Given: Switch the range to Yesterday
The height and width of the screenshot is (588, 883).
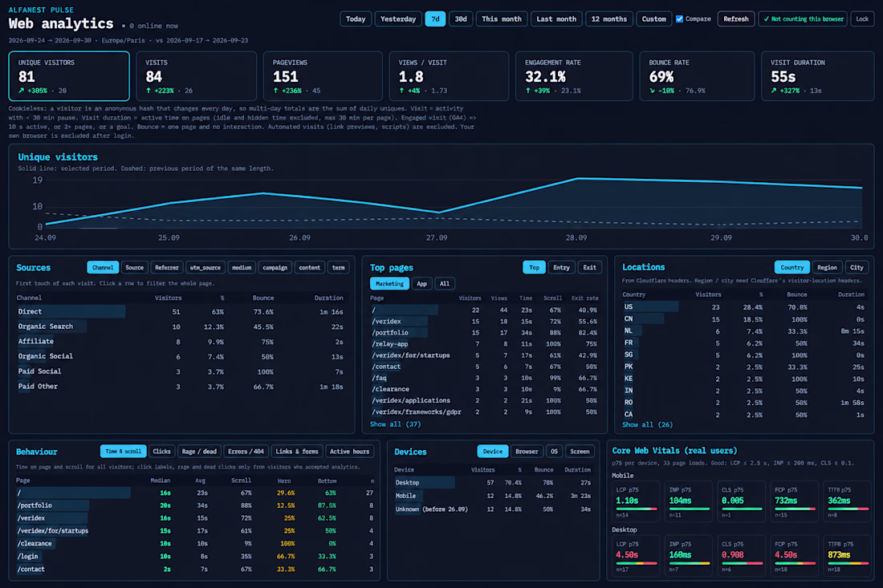Looking at the screenshot, I should pos(398,19).
